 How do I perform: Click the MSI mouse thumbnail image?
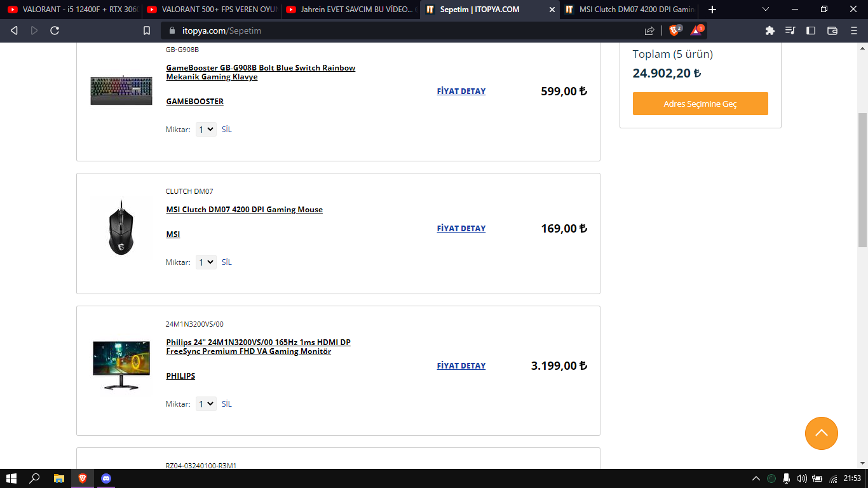(121, 228)
